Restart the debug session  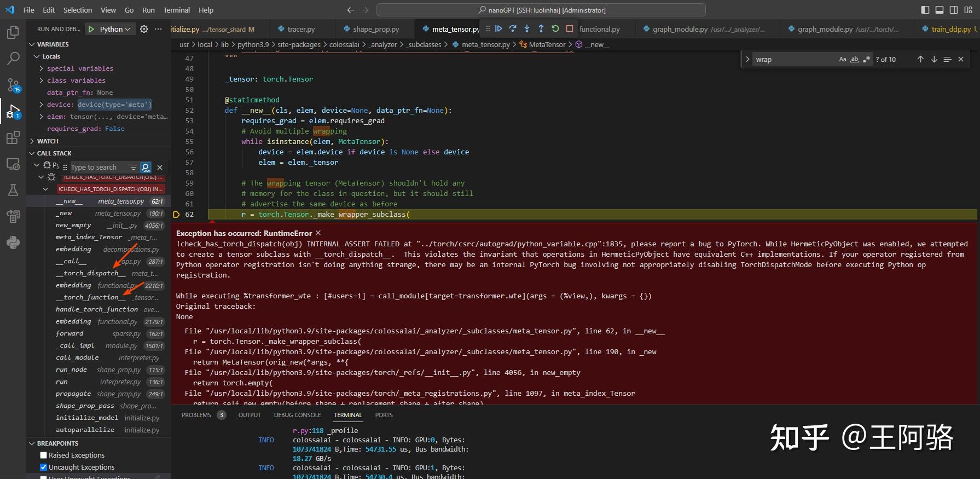pos(555,28)
